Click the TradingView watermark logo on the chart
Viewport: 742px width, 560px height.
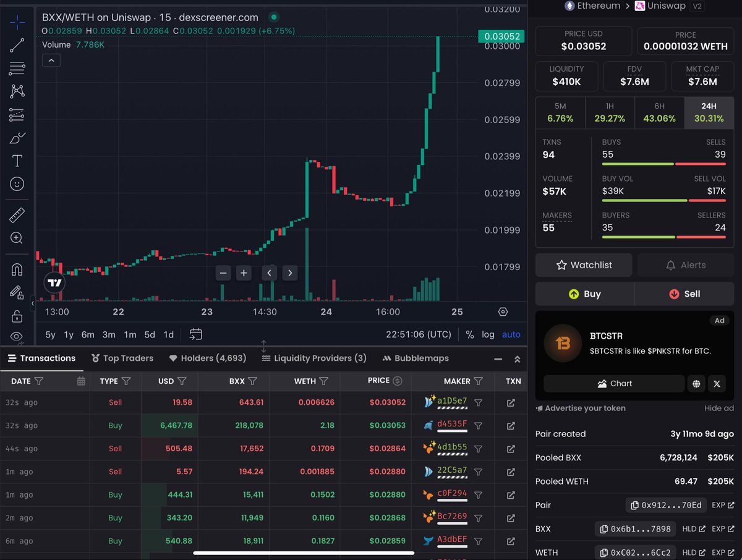coord(54,282)
